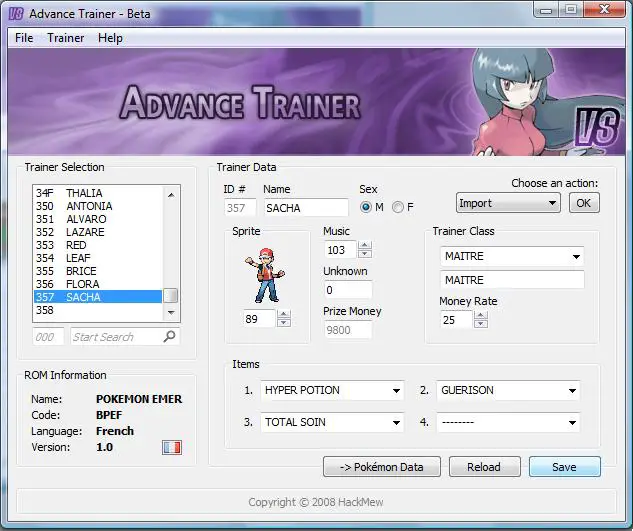Screen dimensions: 633x531
Task: Close the Advance Trainer window
Action: (x=604, y=10)
